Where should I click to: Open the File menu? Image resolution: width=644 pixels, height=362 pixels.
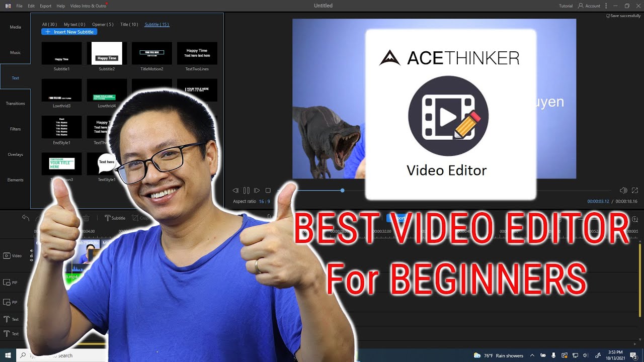click(x=19, y=6)
